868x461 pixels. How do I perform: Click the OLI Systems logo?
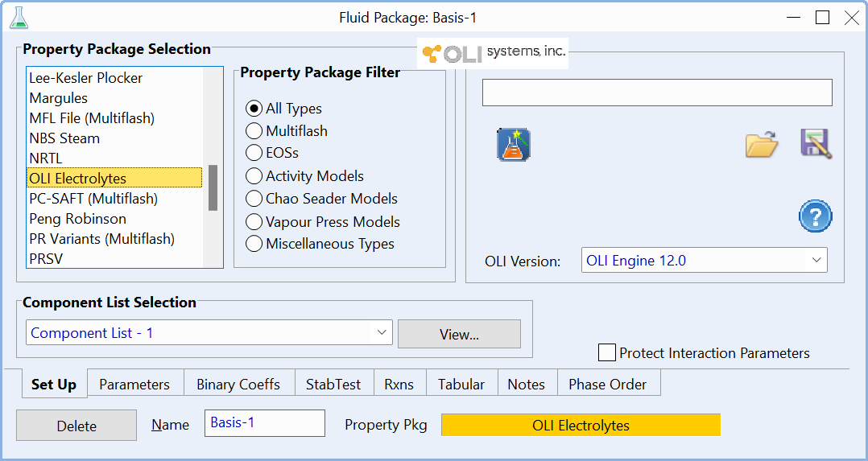click(493, 53)
